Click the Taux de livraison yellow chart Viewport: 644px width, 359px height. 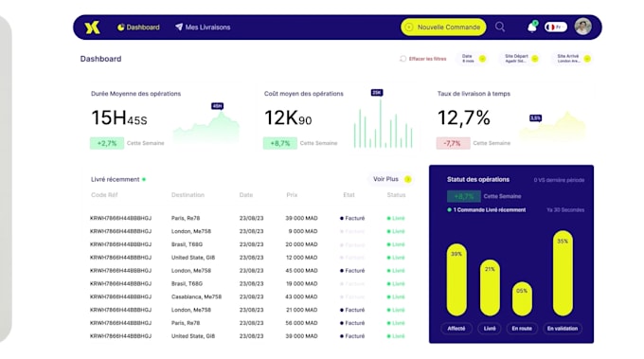(x=552, y=126)
